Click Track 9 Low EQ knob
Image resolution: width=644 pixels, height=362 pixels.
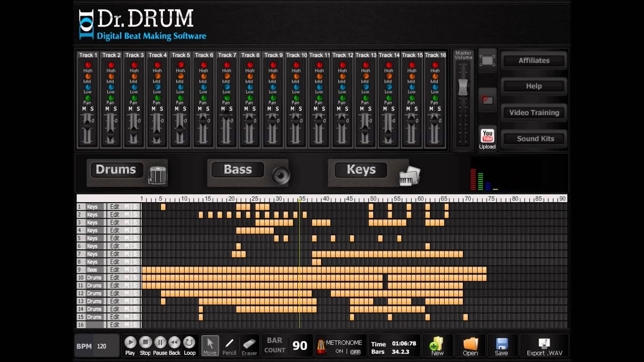pos(273,87)
